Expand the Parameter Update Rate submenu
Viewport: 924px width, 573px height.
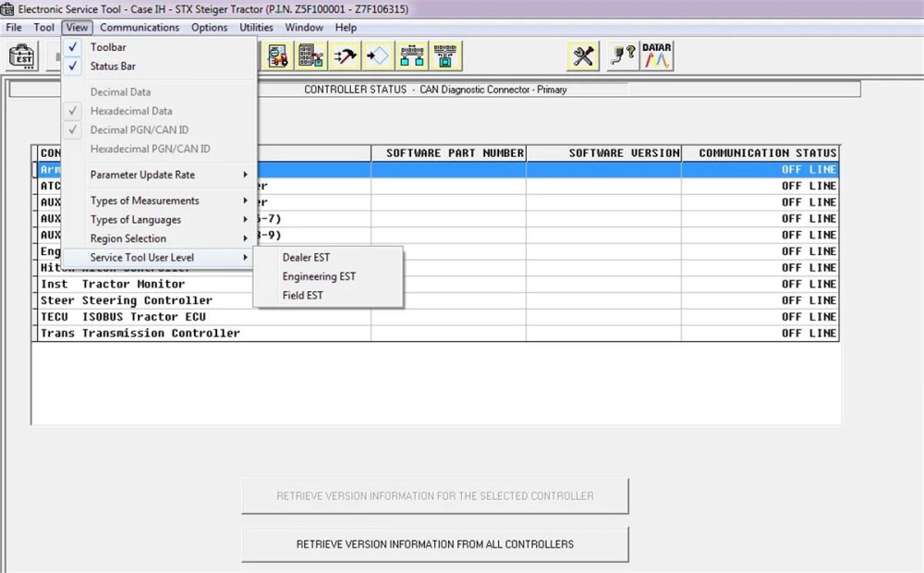(x=159, y=175)
